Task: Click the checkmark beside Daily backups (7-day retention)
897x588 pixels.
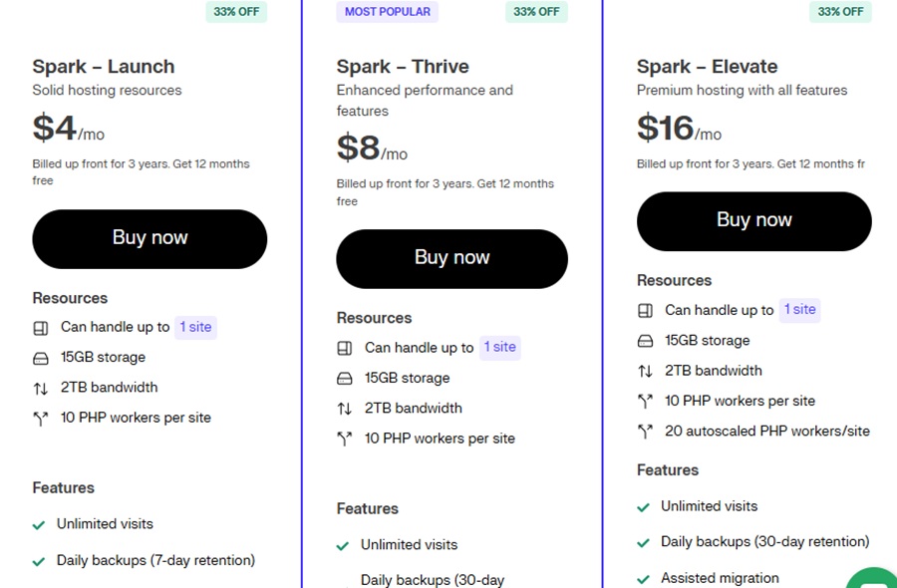Action: coord(39,560)
